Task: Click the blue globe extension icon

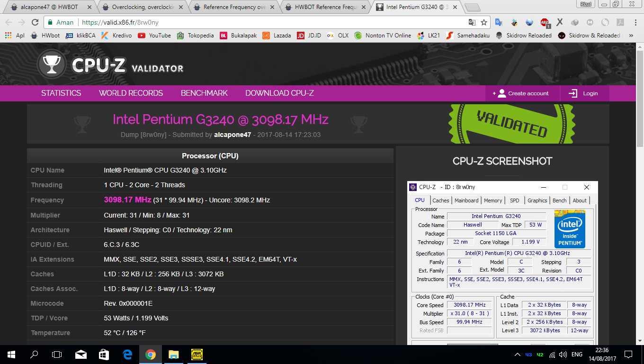Action: (x=529, y=22)
